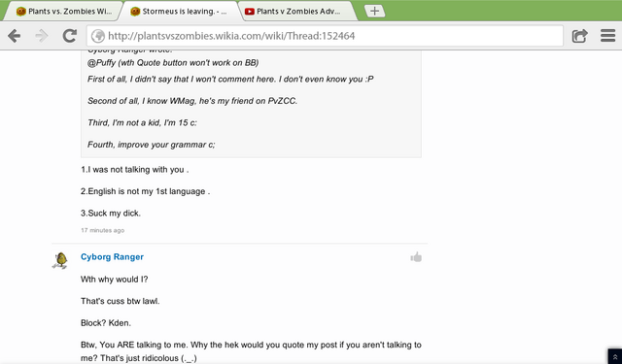The image size is (622, 364).
Task: Like Cyborg Ranger's post with thumbs up
Action: tap(416, 257)
